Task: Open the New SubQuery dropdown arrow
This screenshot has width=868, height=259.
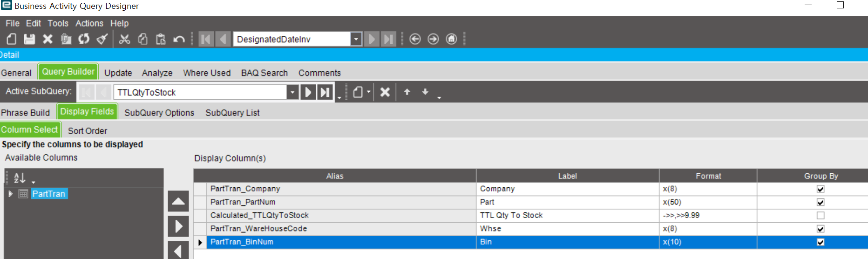Action: point(368,92)
